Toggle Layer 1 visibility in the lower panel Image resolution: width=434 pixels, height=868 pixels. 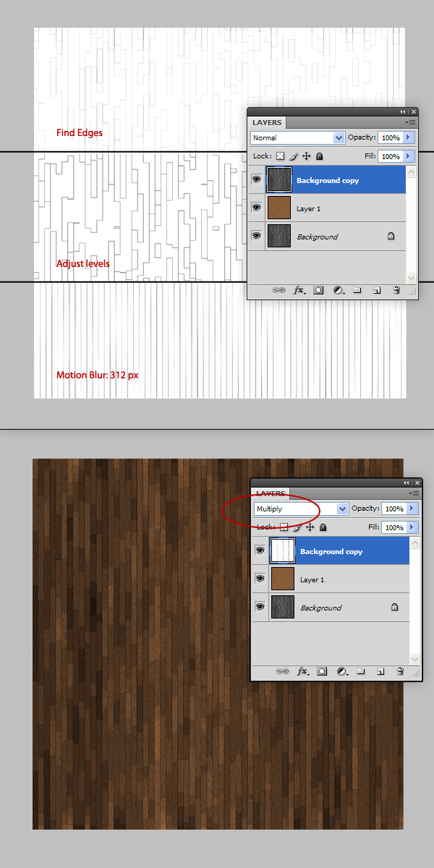(260, 579)
